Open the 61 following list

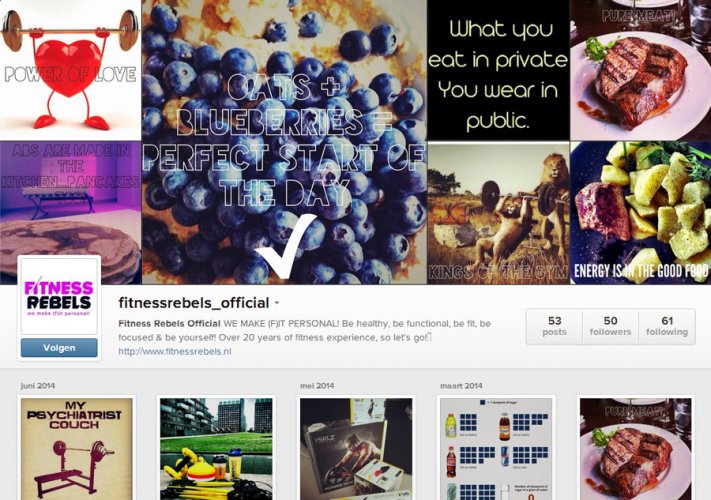coord(667,326)
